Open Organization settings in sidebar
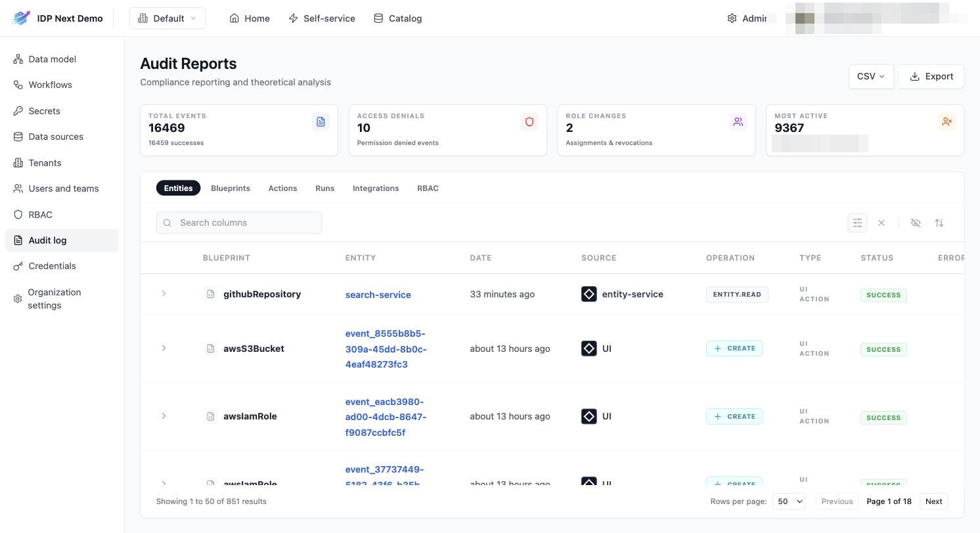Image resolution: width=980 pixels, height=533 pixels. click(62, 299)
